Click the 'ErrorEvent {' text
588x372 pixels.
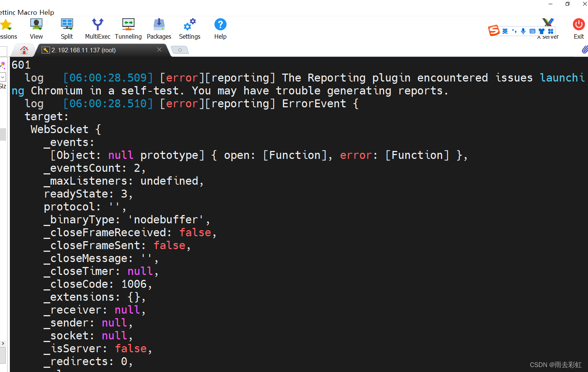(320, 104)
